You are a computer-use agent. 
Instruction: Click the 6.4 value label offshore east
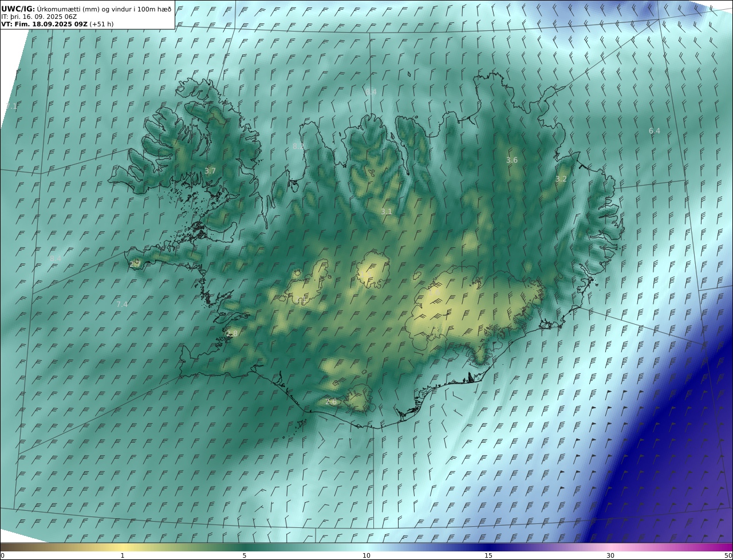point(654,131)
